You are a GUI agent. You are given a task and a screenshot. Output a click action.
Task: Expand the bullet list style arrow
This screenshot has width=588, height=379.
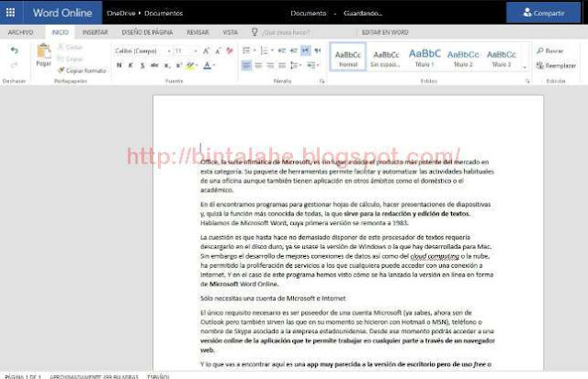pos(254,50)
